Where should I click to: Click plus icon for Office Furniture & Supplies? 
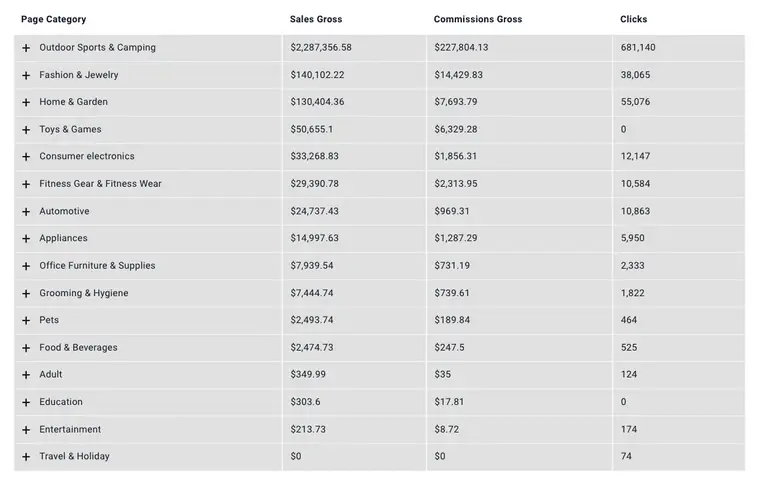pyautogui.click(x=26, y=267)
